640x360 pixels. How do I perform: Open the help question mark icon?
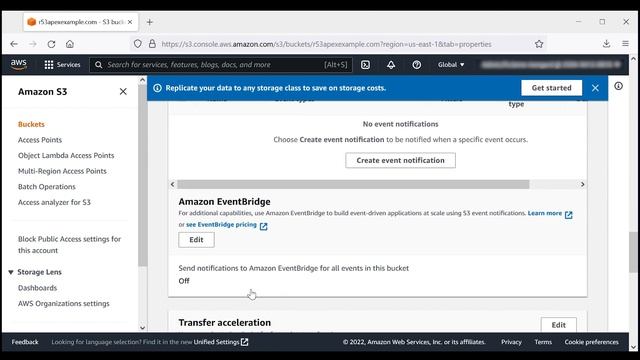416,64
